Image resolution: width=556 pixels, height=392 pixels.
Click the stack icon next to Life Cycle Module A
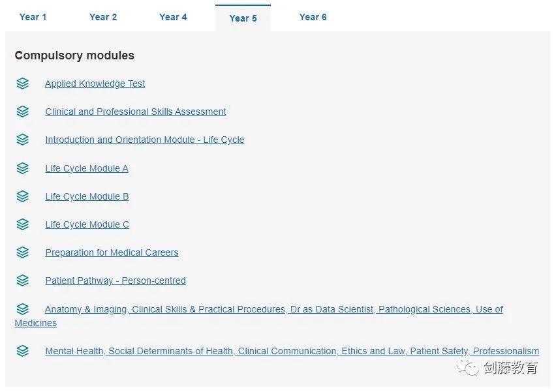pyautogui.click(x=23, y=168)
